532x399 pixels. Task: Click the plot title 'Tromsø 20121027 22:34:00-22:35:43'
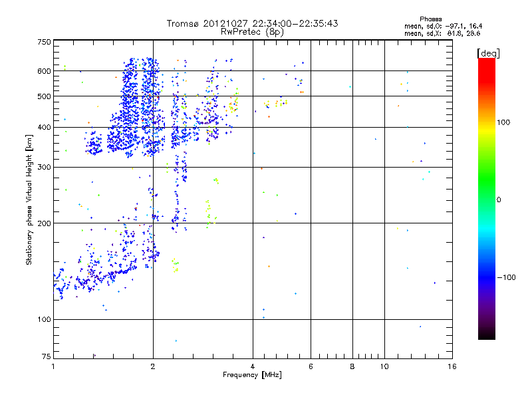(x=252, y=23)
